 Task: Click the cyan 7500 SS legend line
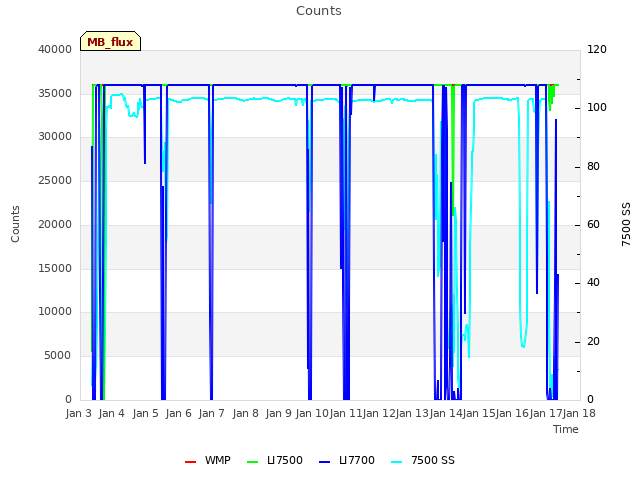397,462
